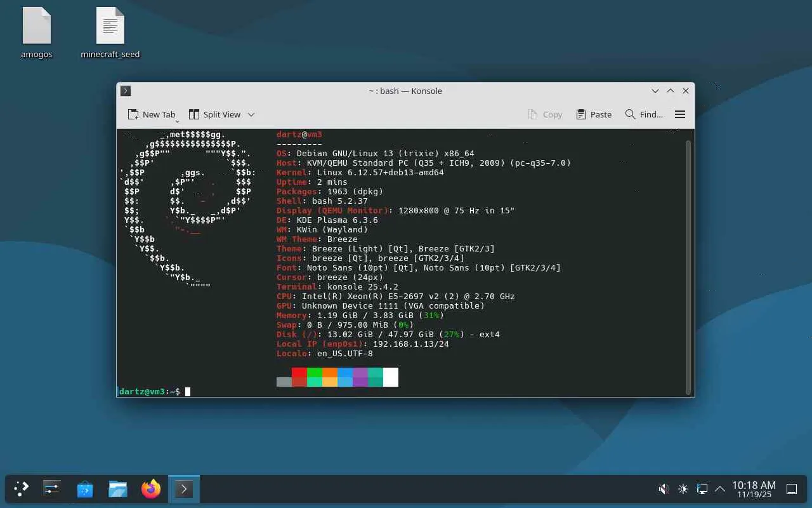
Task: Open the KDE Application Launcher
Action: (22, 489)
